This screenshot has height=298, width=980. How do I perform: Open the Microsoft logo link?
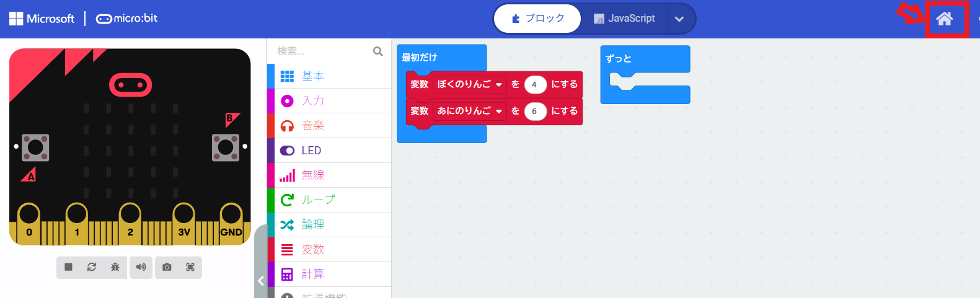[x=42, y=19]
